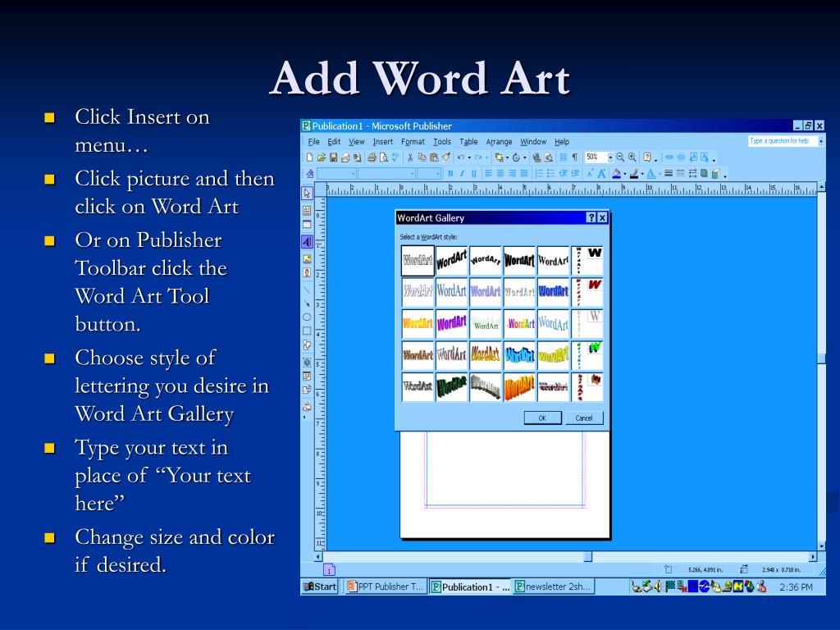840x630 pixels.
Task: Click OK in WordArt Gallery dialog
Action: [543, 418]
